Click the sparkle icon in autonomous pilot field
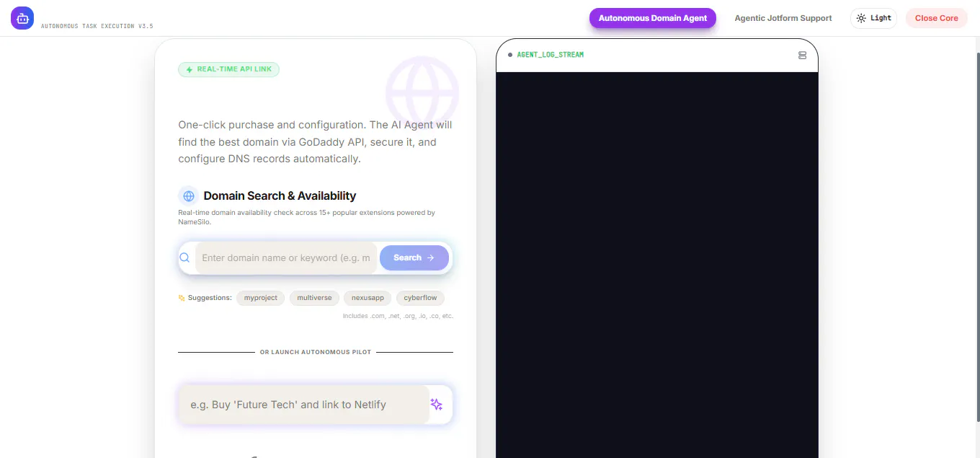Viewport: 980px width, 458px height. point(437,405)
